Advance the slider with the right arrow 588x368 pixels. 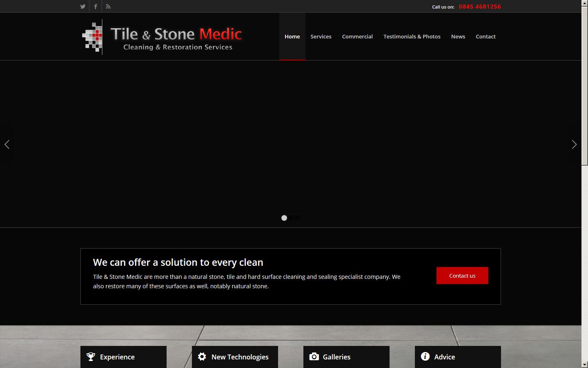click(x=574, y=144)
